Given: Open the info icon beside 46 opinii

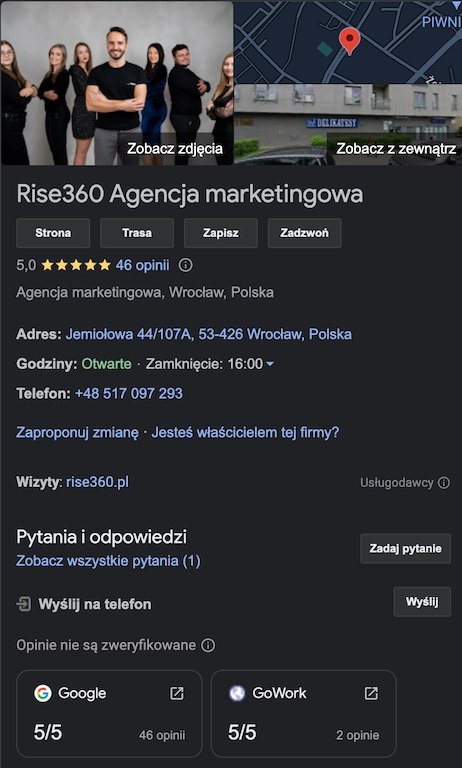Looking at the screenshot, I should [186, 265].
